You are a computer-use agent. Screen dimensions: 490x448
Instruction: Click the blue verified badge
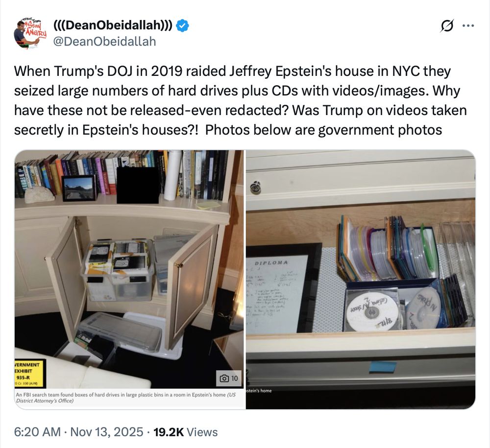[182, 25]
